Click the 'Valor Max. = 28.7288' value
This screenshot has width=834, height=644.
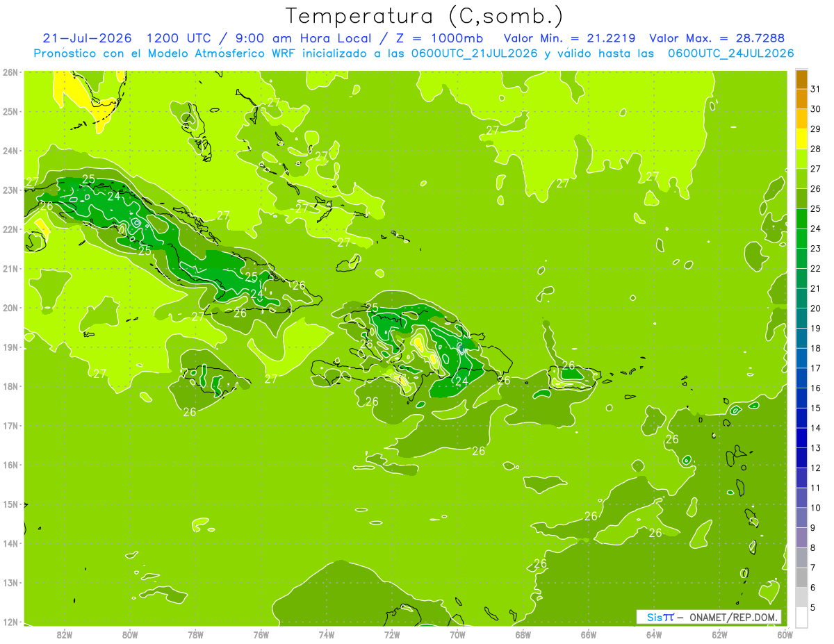coord(717,38)
